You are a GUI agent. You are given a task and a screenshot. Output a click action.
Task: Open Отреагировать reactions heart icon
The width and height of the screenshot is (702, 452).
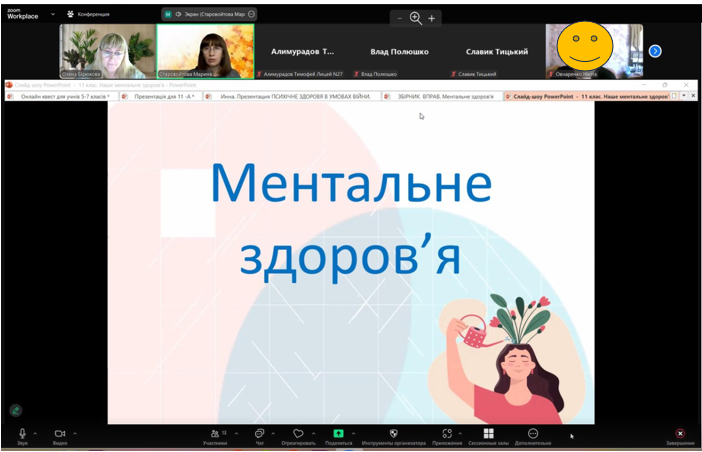click(x=298, y=433)
